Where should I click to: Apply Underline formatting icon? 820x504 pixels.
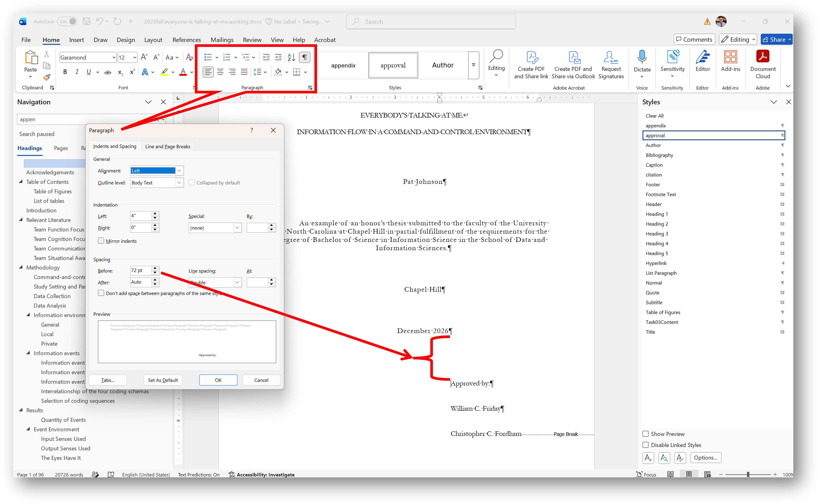(x=88, y=72)
